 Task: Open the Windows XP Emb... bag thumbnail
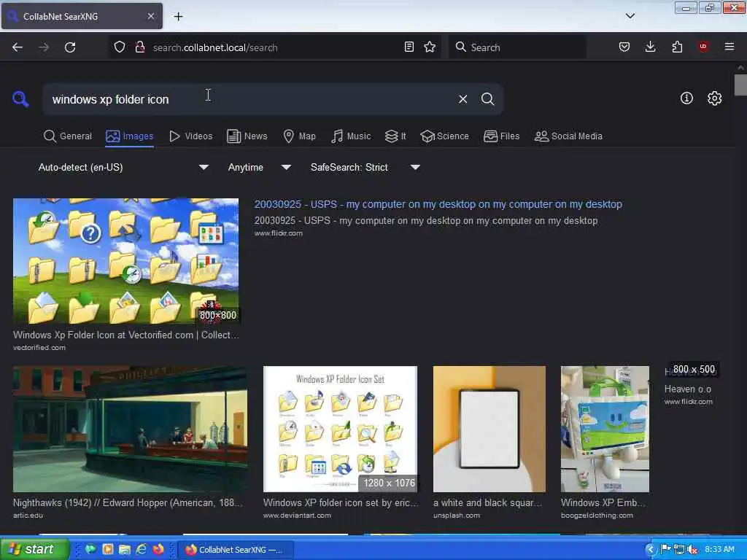coord(605,429)
